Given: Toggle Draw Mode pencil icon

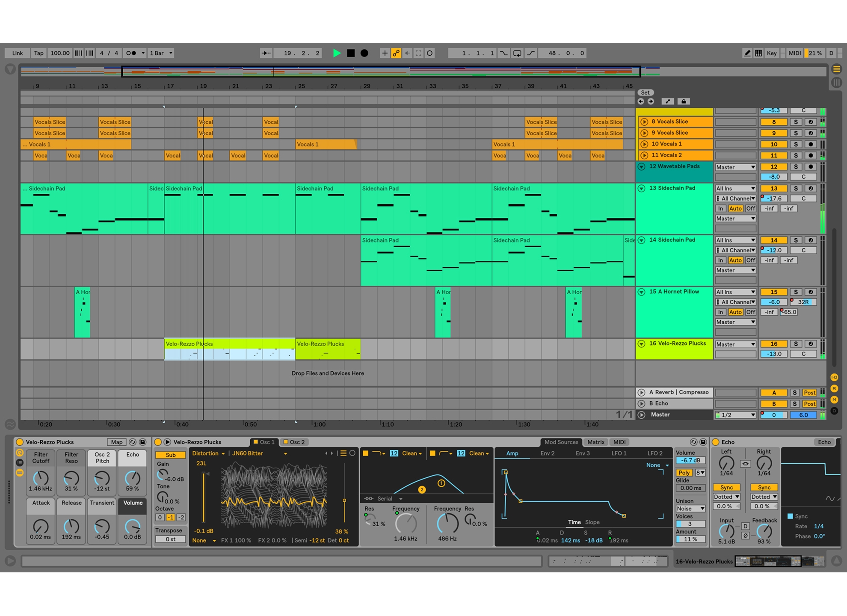Looking at the screenshot, I should (747, 53).
